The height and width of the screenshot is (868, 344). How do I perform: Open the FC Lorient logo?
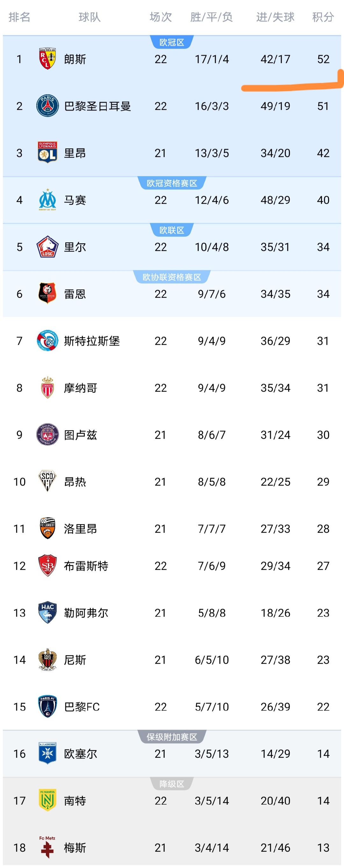(47, 528)
